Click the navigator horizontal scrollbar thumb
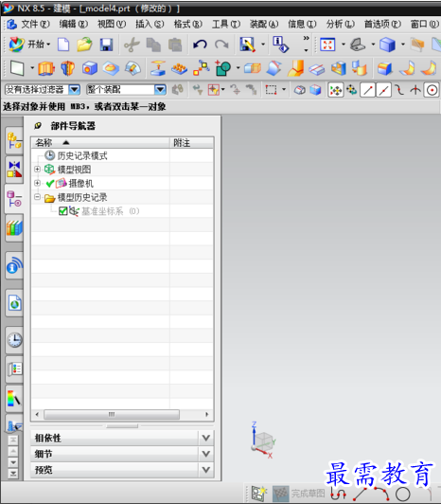 tap(112, 414)
